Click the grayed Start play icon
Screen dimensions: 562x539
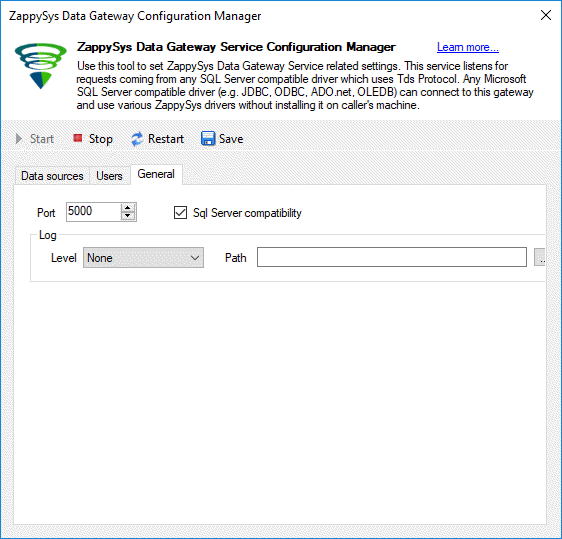pyautogui.click(x=19, y=139)
